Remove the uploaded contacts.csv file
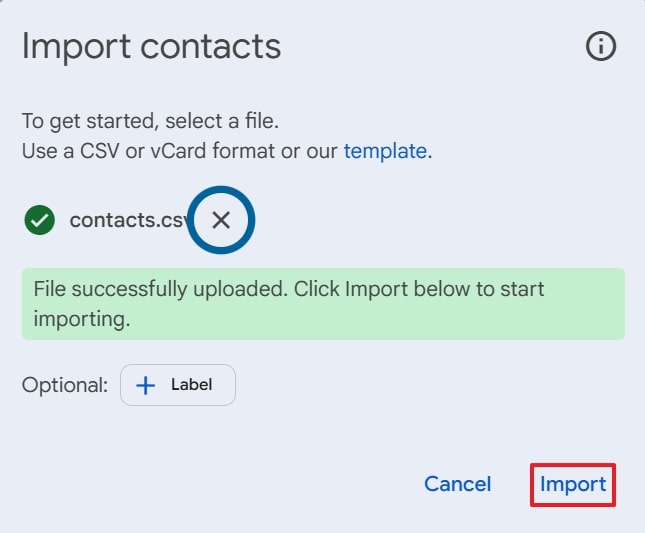The image size is (645, 533). 221,220
